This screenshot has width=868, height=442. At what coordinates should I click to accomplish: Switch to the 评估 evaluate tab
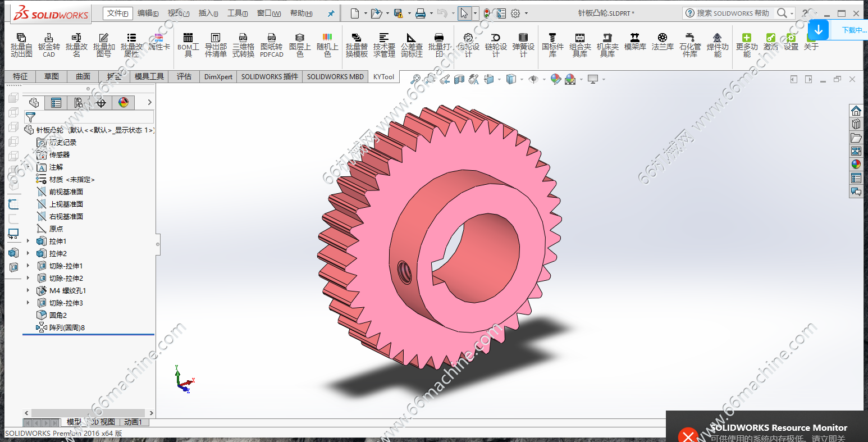tap(184, 76)
